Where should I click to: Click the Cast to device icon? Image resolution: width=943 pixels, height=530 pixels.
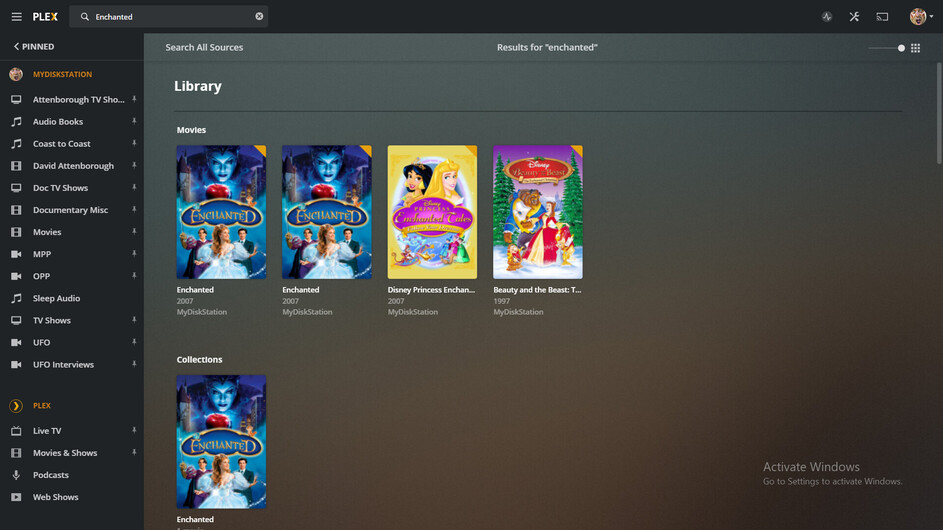(882, 17)
